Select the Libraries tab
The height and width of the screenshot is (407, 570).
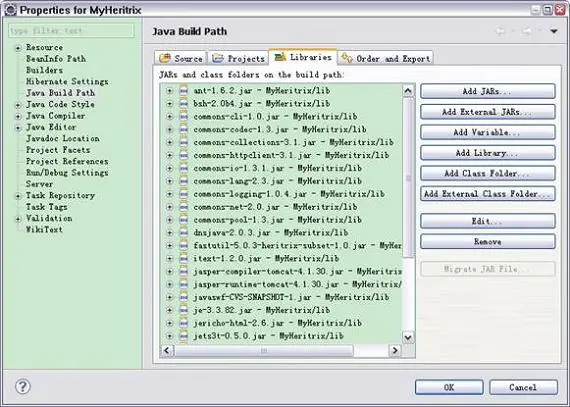pyautogui.click(x=303, y=57)
